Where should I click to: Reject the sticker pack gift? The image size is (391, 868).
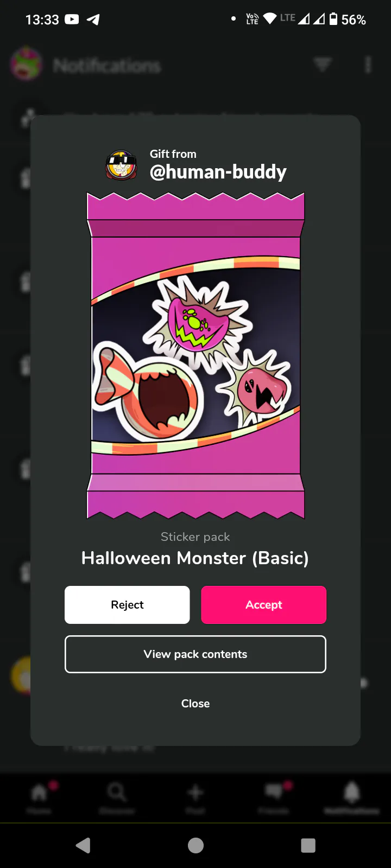click(x=127, y=605)
